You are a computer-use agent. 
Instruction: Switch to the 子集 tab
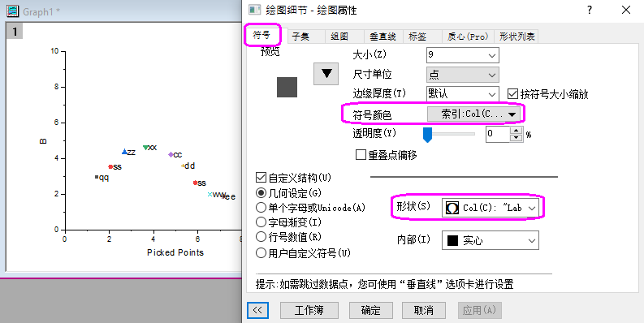[300, 37]
